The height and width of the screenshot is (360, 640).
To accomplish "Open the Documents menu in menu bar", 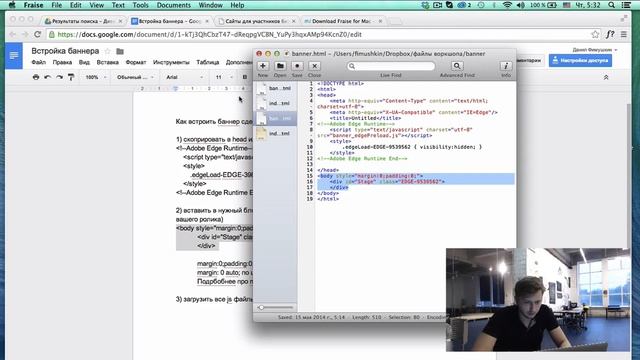I will (x=173, y=5).
